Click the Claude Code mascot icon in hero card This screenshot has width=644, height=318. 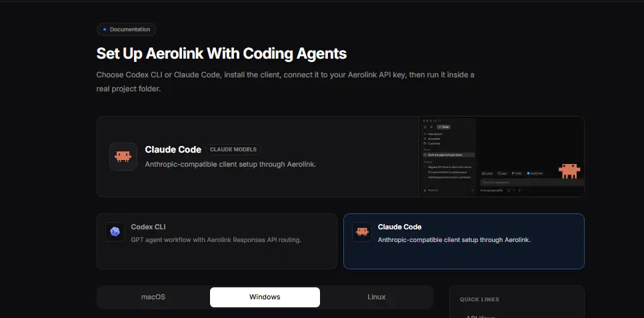click(123, 157)
